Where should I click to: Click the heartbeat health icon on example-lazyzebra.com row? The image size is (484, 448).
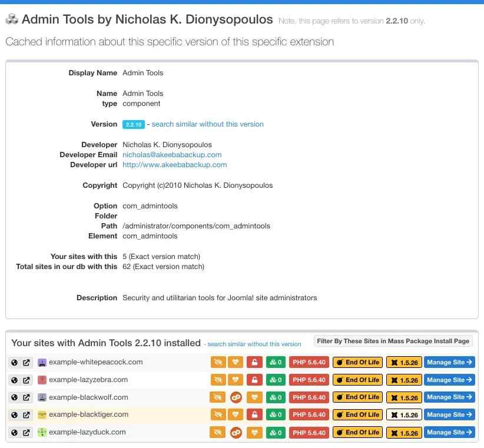[x=236, y=380]
